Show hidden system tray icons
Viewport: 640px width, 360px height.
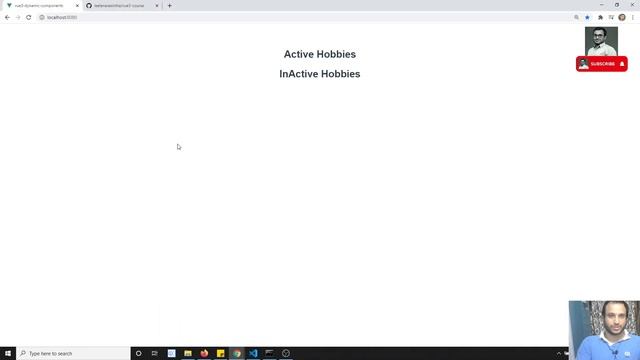(559, 353)
